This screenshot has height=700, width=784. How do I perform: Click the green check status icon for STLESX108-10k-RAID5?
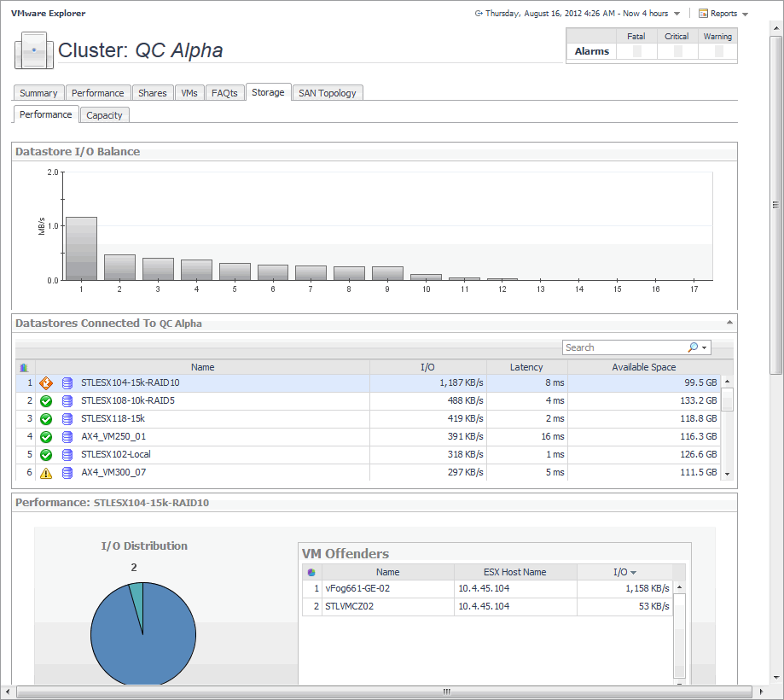point(46,401)
